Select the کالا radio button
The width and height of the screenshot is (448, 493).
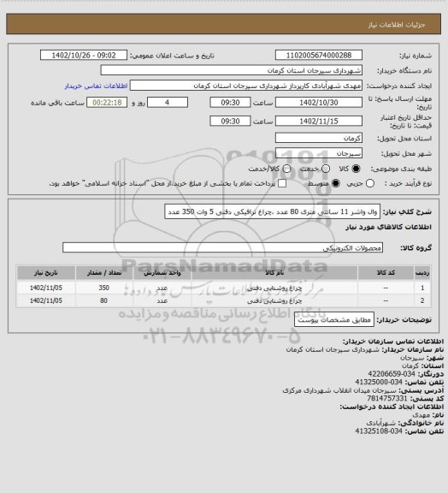356,169
